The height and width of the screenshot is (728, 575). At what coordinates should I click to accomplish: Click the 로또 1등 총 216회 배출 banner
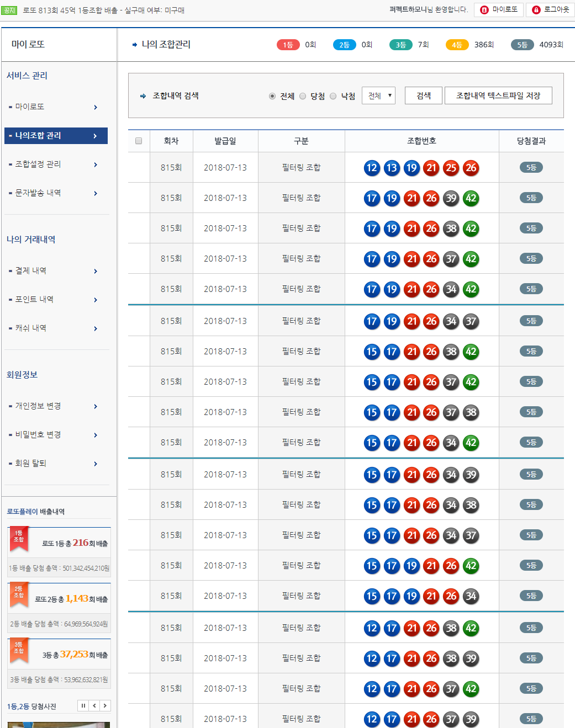59,543
